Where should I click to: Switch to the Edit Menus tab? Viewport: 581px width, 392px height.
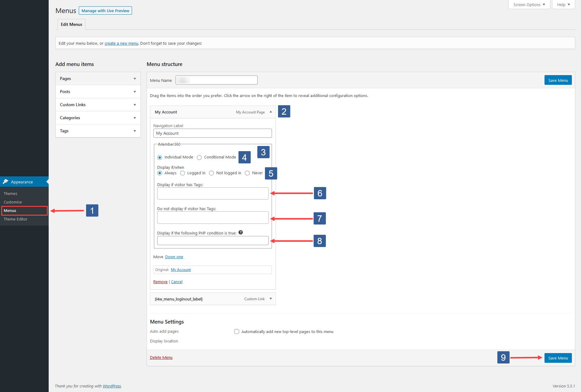pyautogui.click(x=71, y=24)
